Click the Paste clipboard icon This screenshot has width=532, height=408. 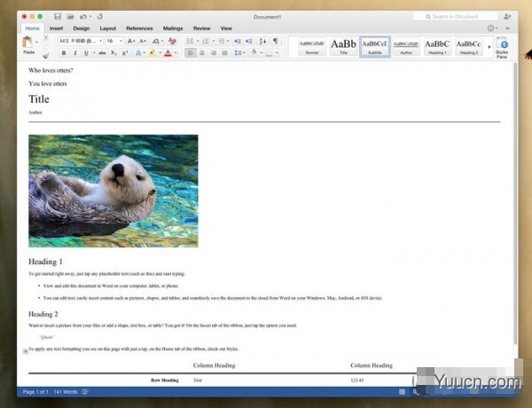click(28, 43)
